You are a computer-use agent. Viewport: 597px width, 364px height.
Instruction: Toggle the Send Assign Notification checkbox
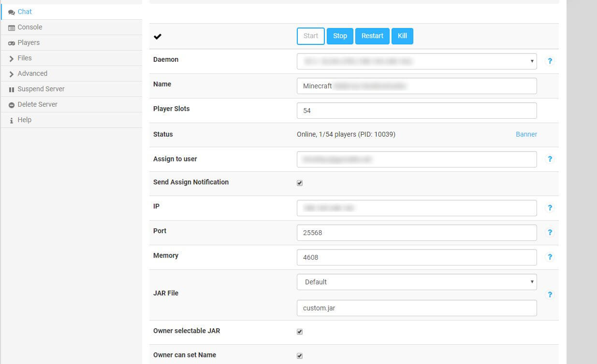click(x=300, y=183)
